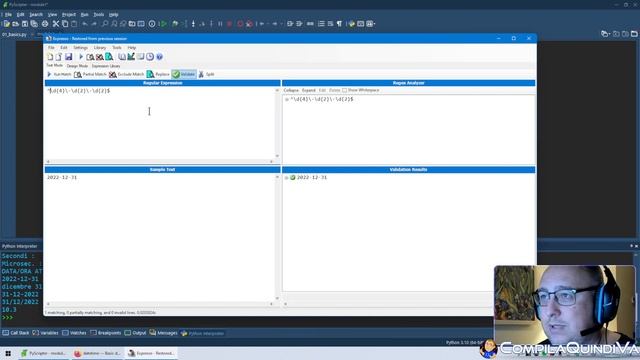Screen dimensions: 640x360
Task: Click the PyScripter Python engine icon
Action: pyautogui.click(x=352, y=24)
